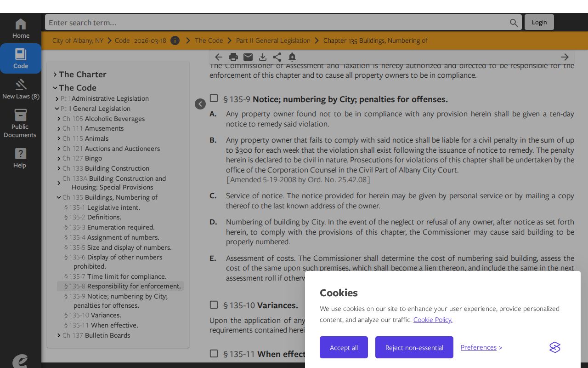Open the share icon in the toolbar
The image size is (588, 368).
click(x=277, y=57)
